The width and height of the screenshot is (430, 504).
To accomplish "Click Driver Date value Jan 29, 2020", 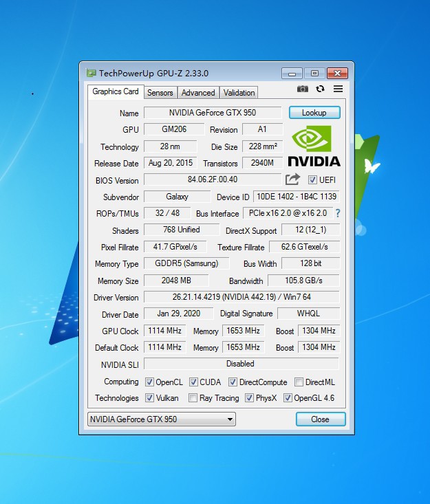I will 178,314.
